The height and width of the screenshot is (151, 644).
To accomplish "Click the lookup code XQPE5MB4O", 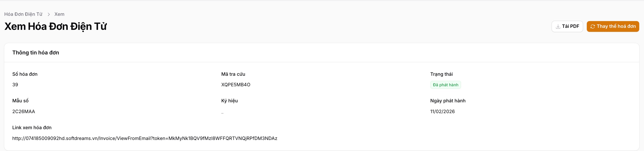I will 236,85.
